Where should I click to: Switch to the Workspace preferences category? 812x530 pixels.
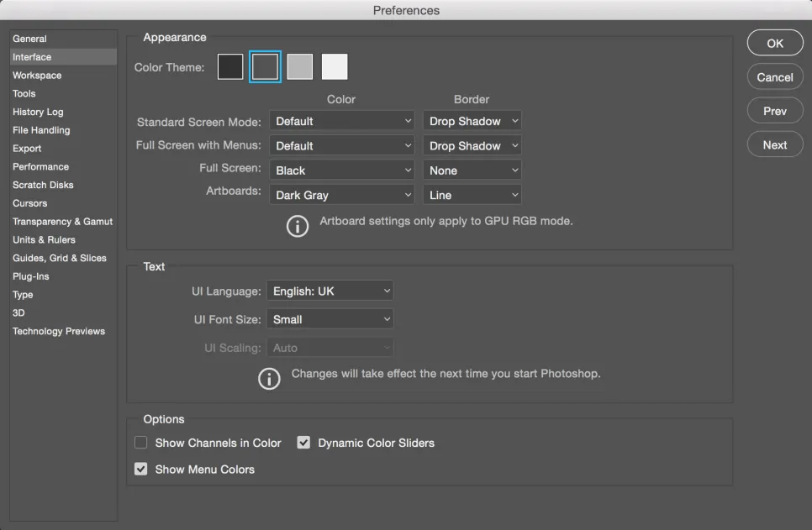click(37, 76)
